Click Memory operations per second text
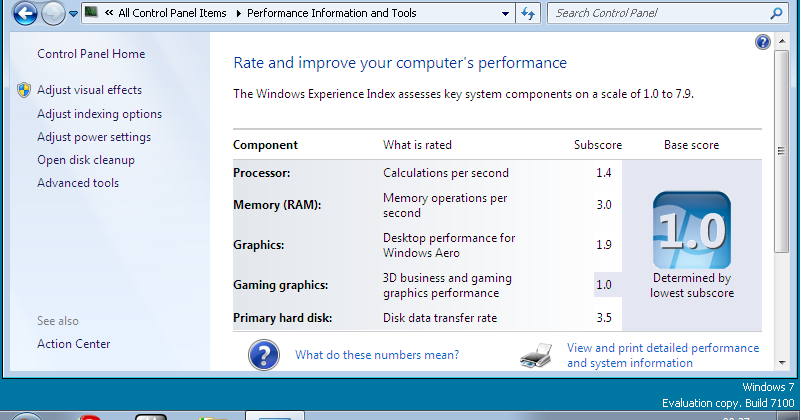The width and height of the screenshot is (800, 420). pos(445,205)
